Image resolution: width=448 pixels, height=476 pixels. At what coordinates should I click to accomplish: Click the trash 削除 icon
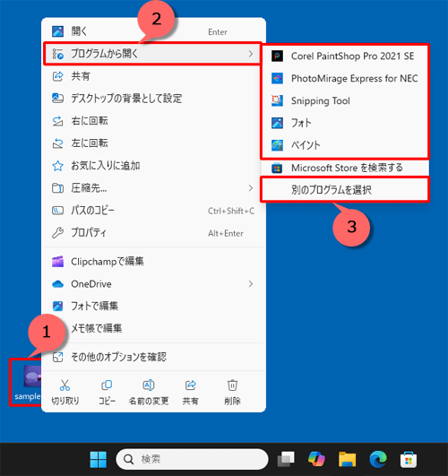(232, 385)
